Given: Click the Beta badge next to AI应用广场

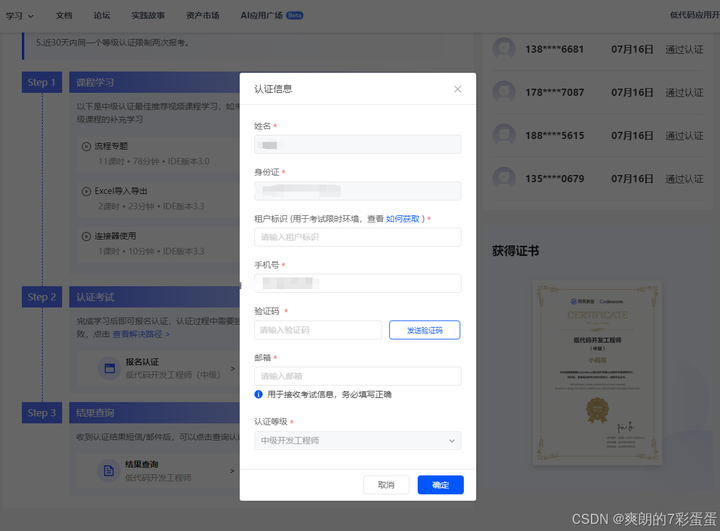Looking at the screenshot, I should 294,15.
